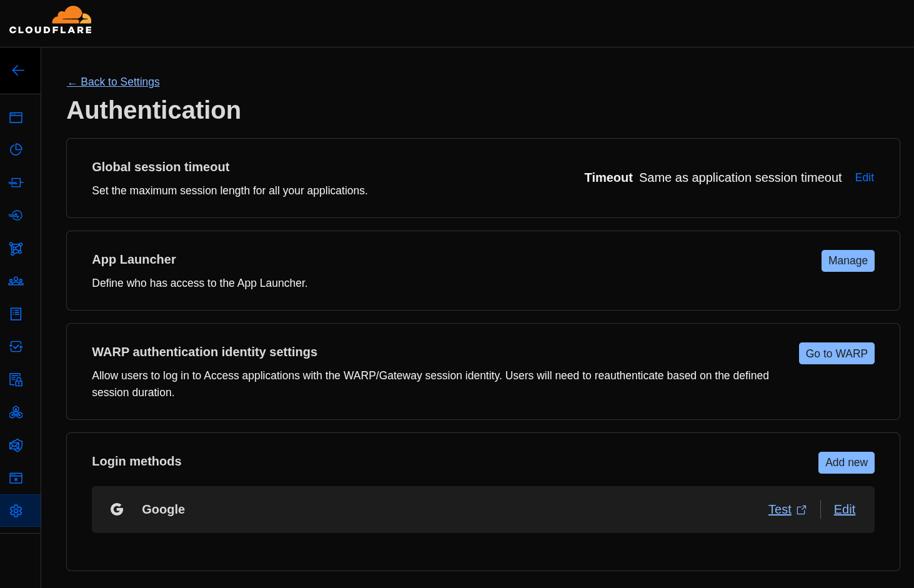
Task: Click the bold Timeout label
Action: pos(609,177)
